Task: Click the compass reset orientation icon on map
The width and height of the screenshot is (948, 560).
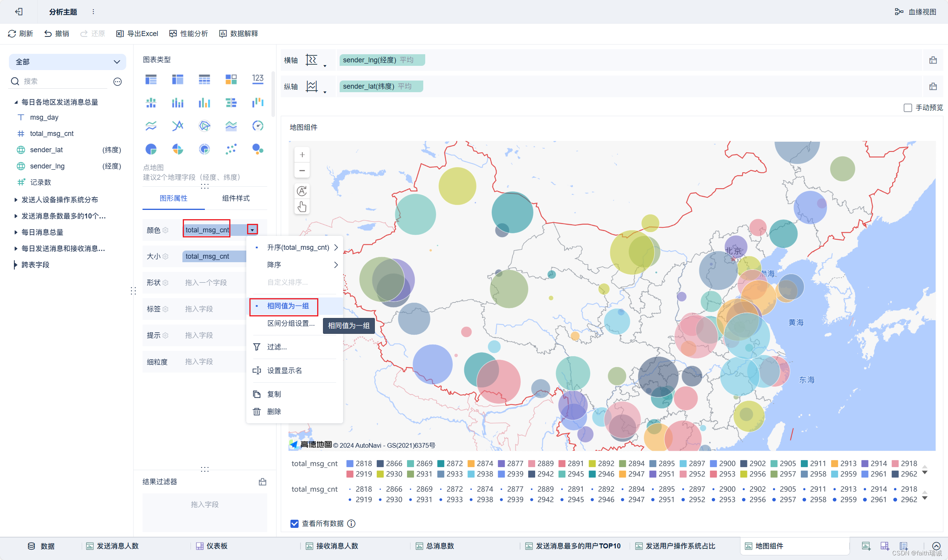Action: click(301, 191)
